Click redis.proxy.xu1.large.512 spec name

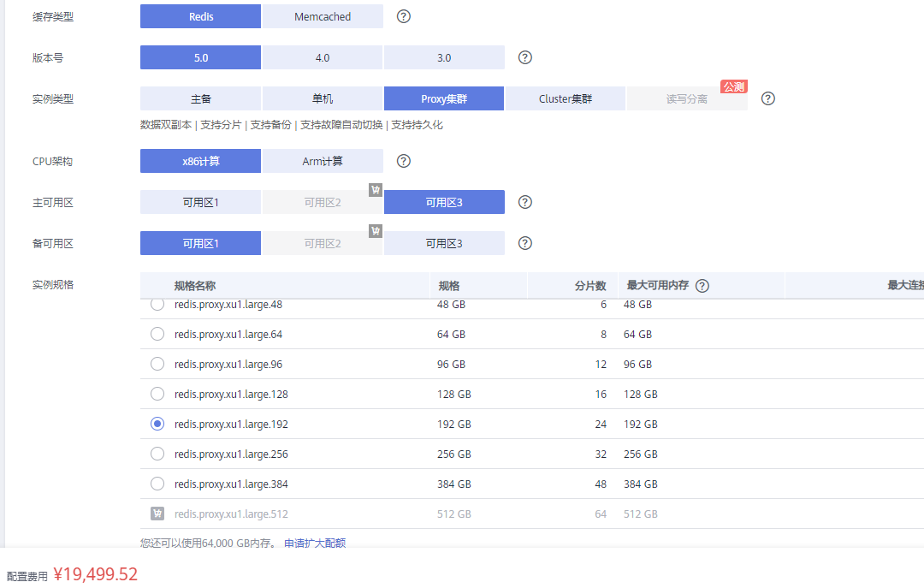coord(231,514)
